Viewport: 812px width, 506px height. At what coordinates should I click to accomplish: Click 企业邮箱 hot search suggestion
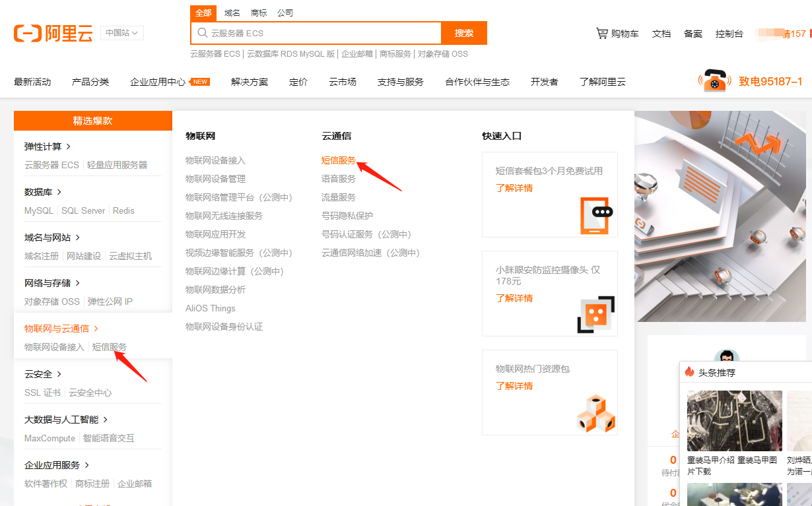point(357,54)
